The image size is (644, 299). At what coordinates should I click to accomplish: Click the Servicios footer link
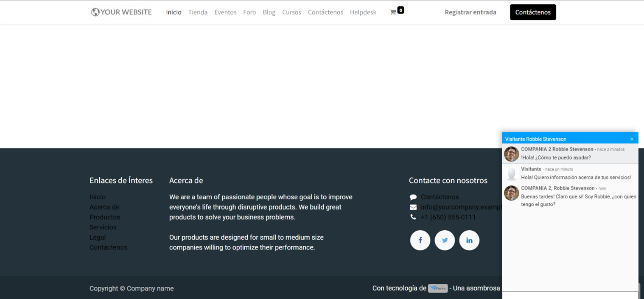click(x=103, y=227)
